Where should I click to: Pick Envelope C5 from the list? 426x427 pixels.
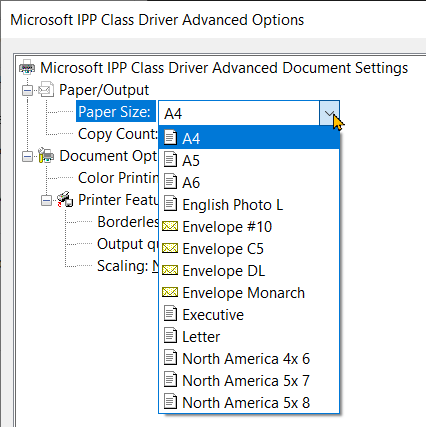(x=249, y=248)
